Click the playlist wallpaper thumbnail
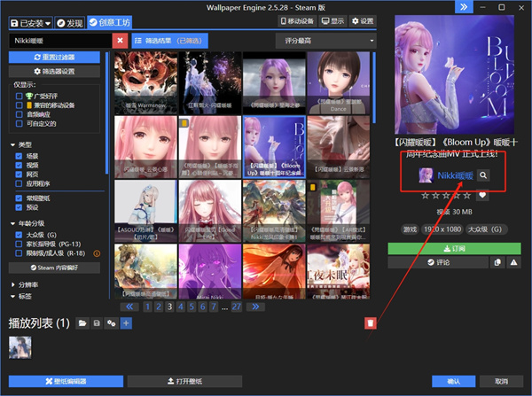The width and height of the screenshot is (532, 396). pyautogui.click(x=20, y=347)
